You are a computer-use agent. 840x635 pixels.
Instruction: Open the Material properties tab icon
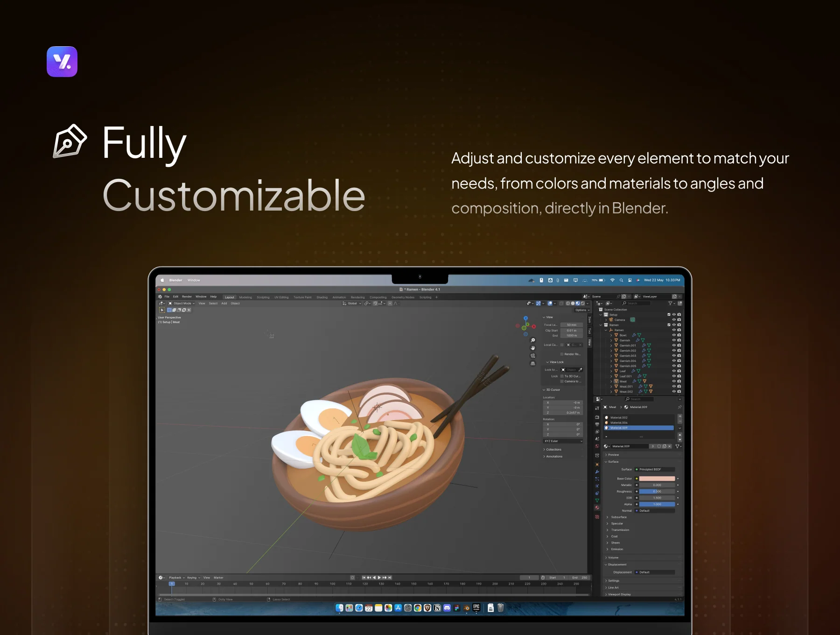point(597,508)
